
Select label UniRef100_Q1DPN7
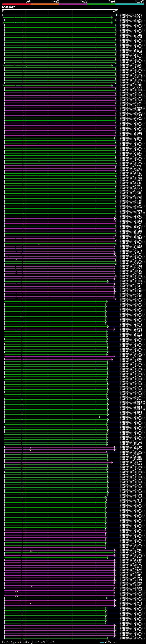(131, 447)
